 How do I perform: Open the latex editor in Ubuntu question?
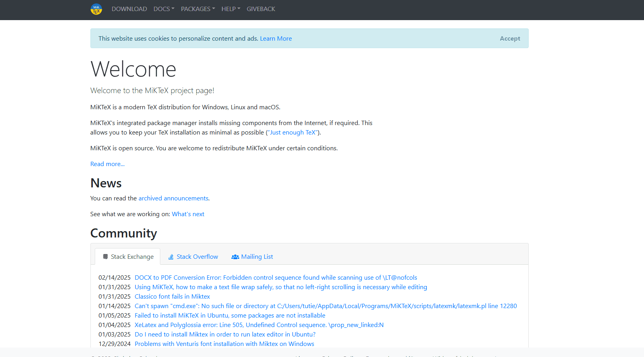pos(225,335)
